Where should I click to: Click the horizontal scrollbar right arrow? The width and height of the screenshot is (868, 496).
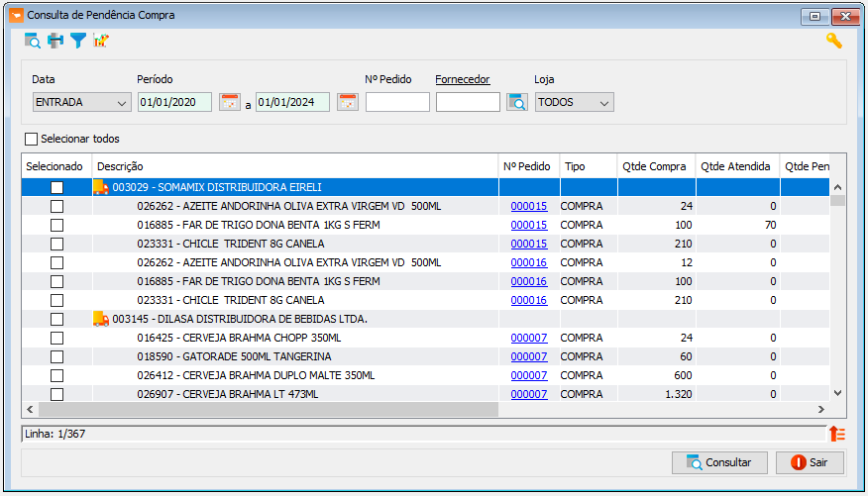[x=821, y=409]
